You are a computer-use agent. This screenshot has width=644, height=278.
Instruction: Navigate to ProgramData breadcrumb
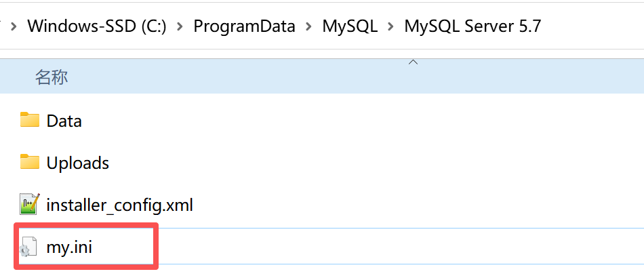(x=244, y=27)
